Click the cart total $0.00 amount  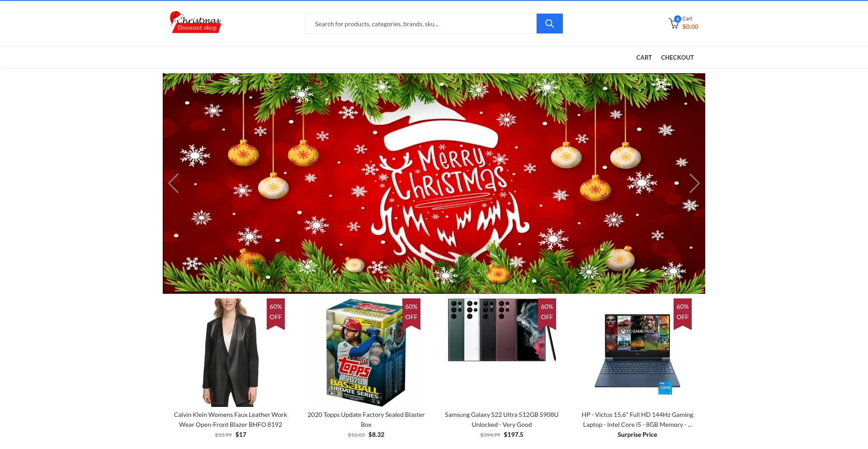point(690,27)
